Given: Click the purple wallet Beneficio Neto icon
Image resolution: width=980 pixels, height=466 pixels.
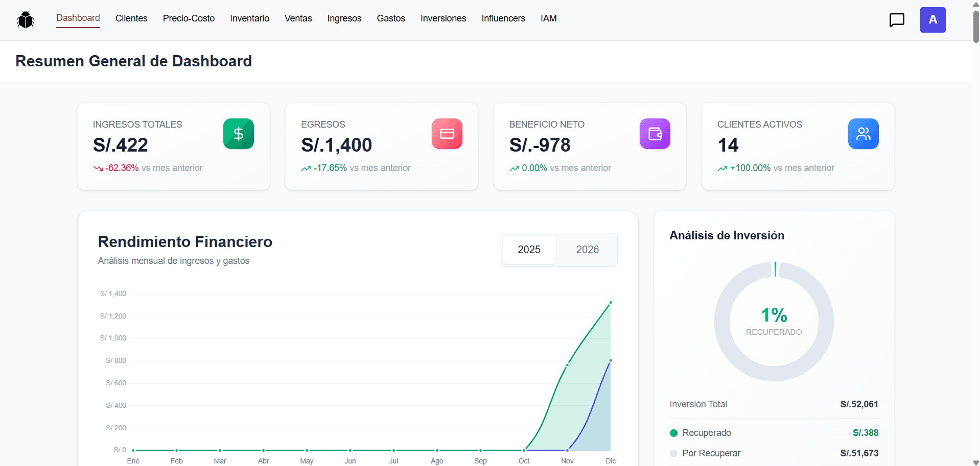Looking at the screenshot, I should (x=655, y=134).
